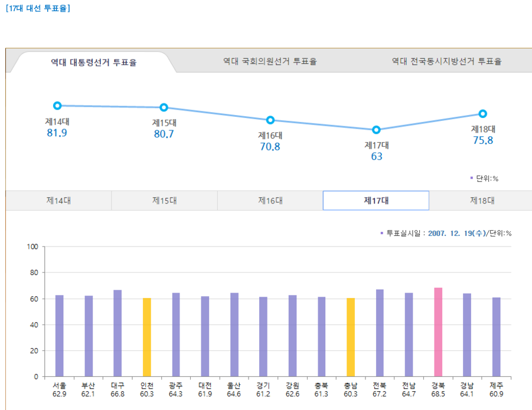Image resolution: width=532 pixels, height=410 pixels.
Task: Select the 제14대 data point on the line chart
Action: pyautogui.click(x=57, y=106)
